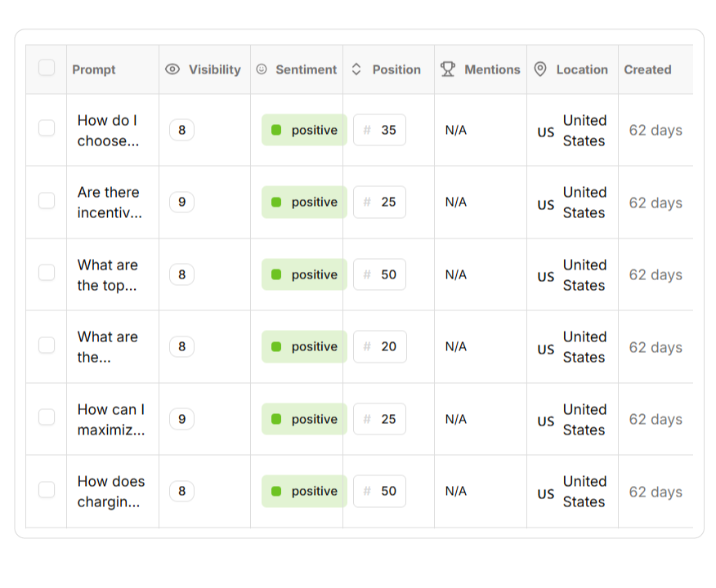Click the smiley icon in Sentiment header
The image size is (716, 588).
[x=262, y=69]
